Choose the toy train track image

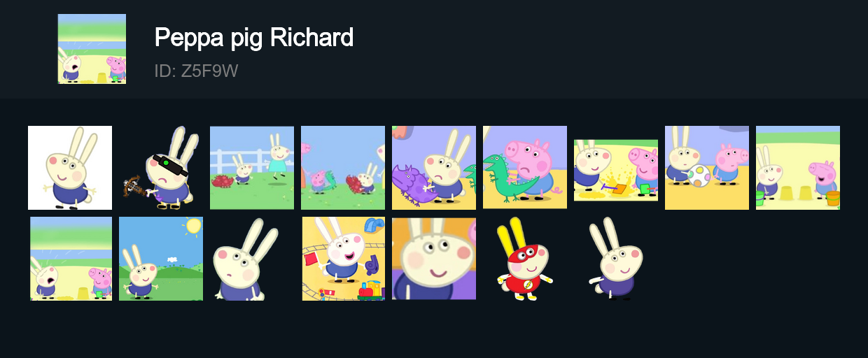344,259
